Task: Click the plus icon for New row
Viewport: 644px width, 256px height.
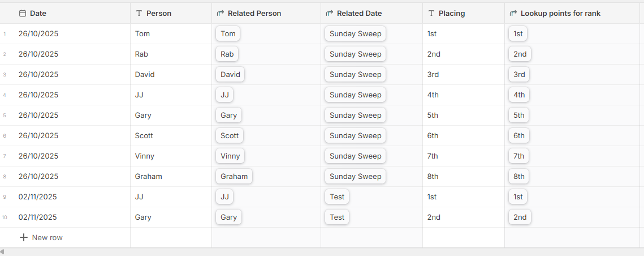Action: click(24, 237)
